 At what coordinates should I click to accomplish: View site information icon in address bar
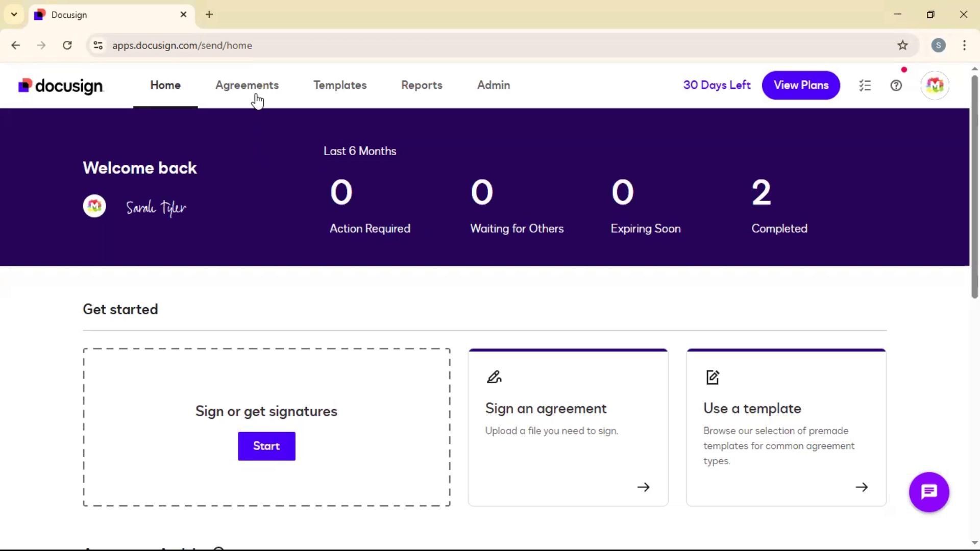[x=98, y=45]
